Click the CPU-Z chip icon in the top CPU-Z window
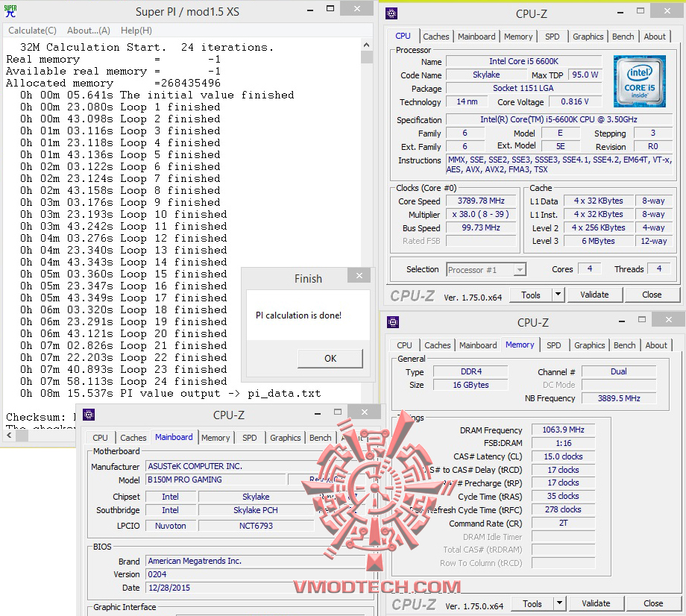The height and width of the screenshot is (616, 686). [x=391, y=13]
